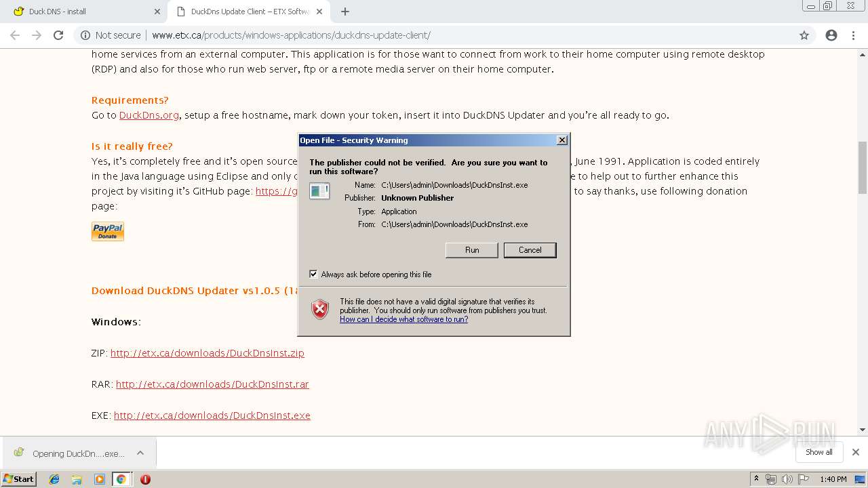Open a new browser tab

coord(345,12)
